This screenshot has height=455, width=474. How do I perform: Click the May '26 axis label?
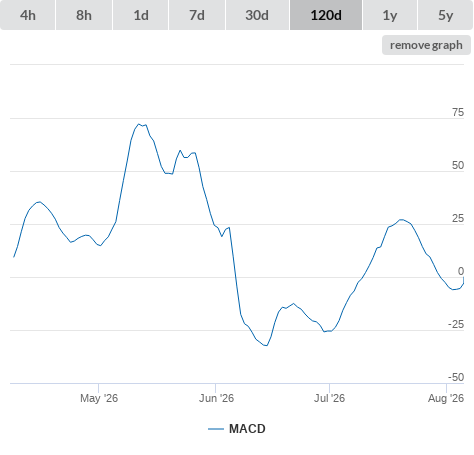99,398
